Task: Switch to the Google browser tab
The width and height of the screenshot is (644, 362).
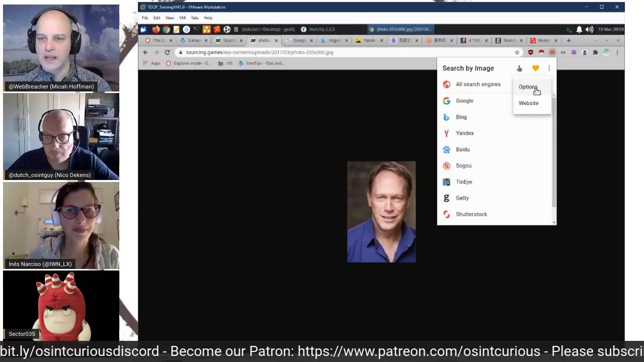Action: (x=299, y=40)
